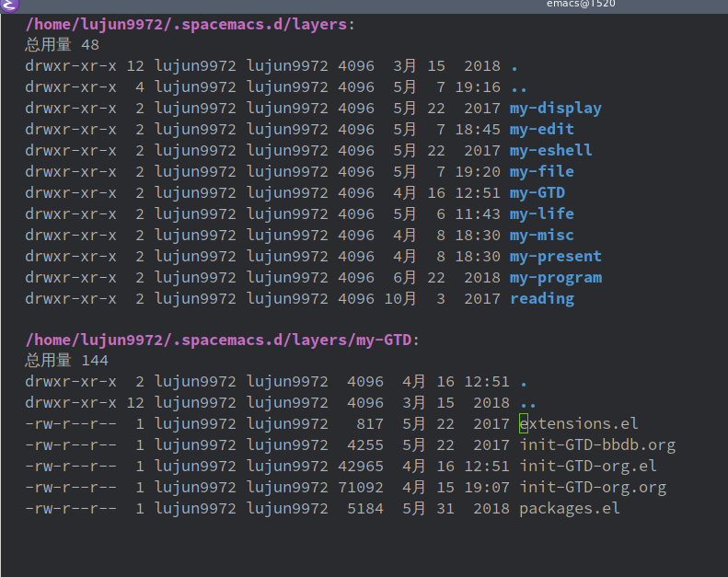This screenshot has height=577, width=728.
Task: Open the reading directory
Action: pyautogui.click(x=541, y=299)
